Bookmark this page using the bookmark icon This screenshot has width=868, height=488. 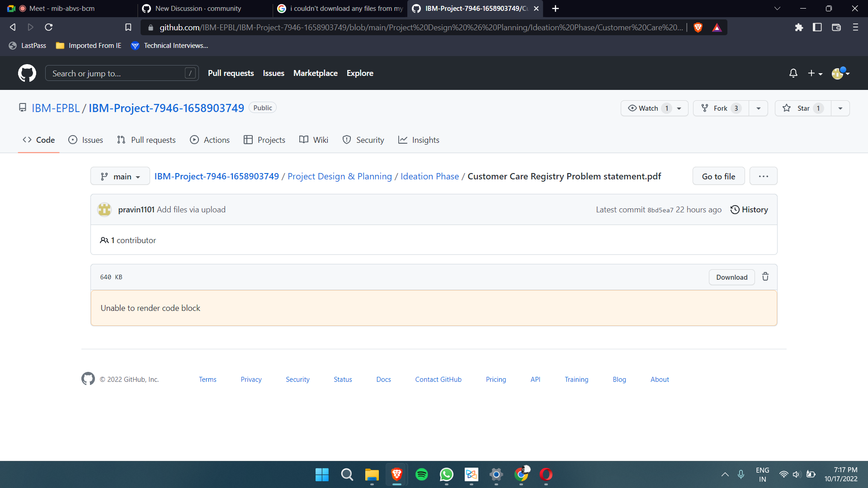coord(128,28)
